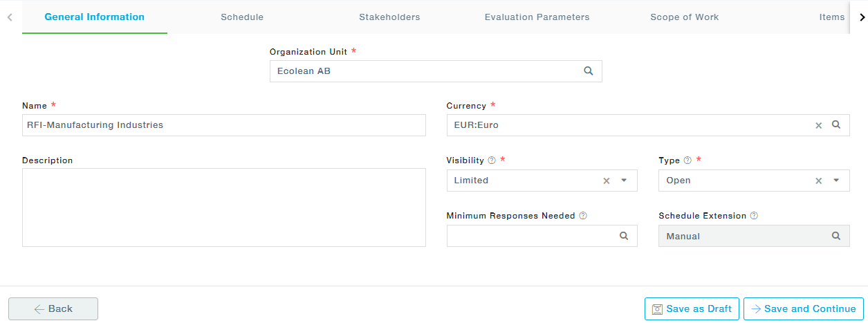Click Minimum Responses Needed search icon
Screen dimensions: 868x323
click(x=624, y=236)
